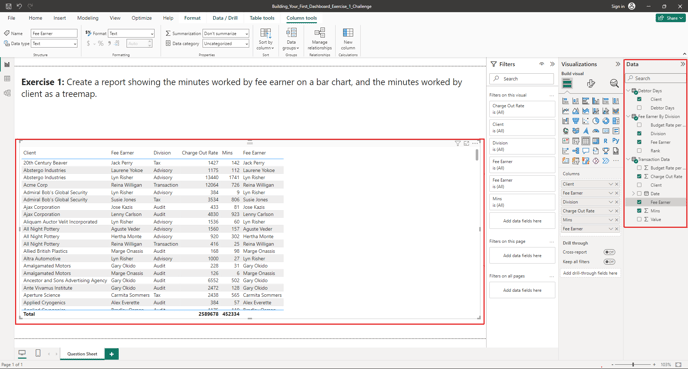Uncheck the Mins field checkbox
Image resolution: width=688 pixels, height=369 pixels.
click(x=639, y=211)
